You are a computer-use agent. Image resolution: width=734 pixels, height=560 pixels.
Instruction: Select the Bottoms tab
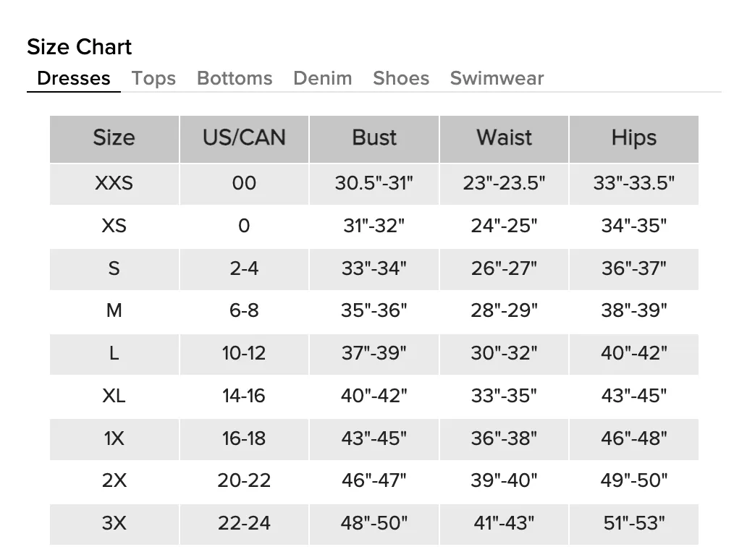(235, 78)
